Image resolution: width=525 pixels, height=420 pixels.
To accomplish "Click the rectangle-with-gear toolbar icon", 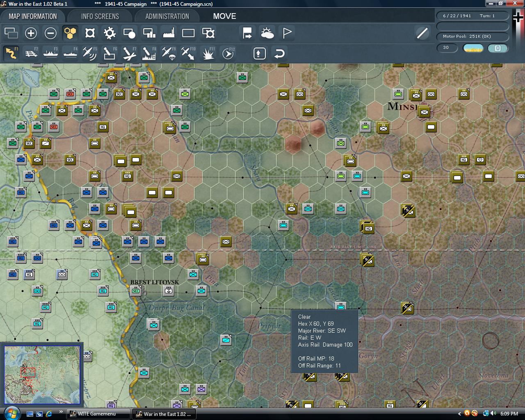I will 208,33.
